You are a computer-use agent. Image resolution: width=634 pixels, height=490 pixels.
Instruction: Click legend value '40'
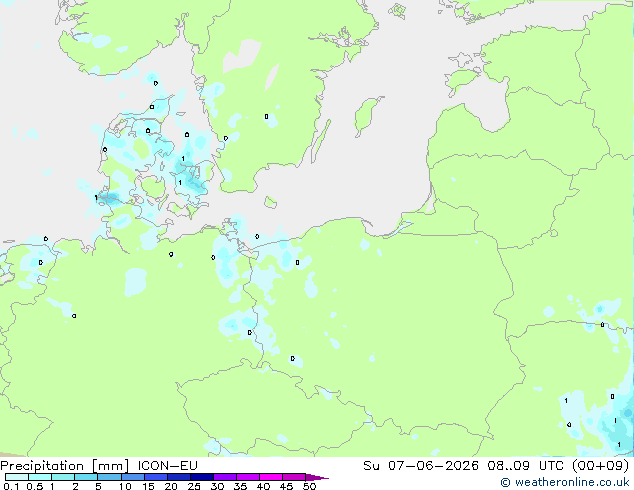click(x=263, y=486)
